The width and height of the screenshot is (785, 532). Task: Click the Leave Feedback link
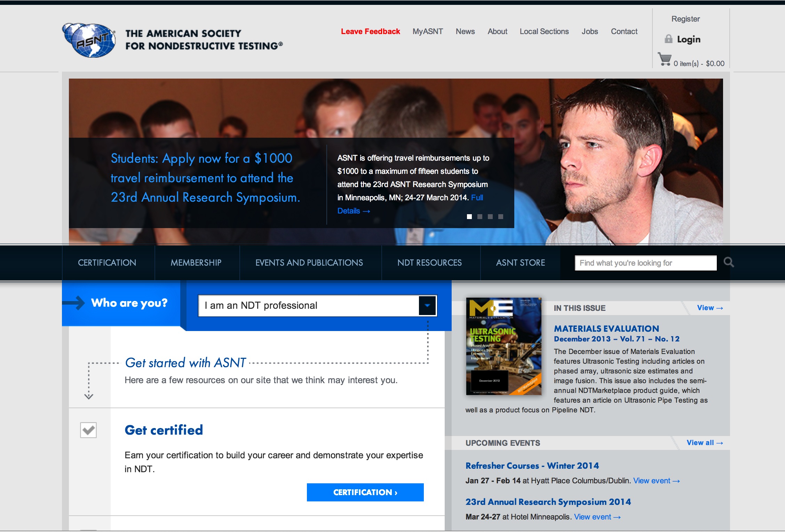click(371, 31)
